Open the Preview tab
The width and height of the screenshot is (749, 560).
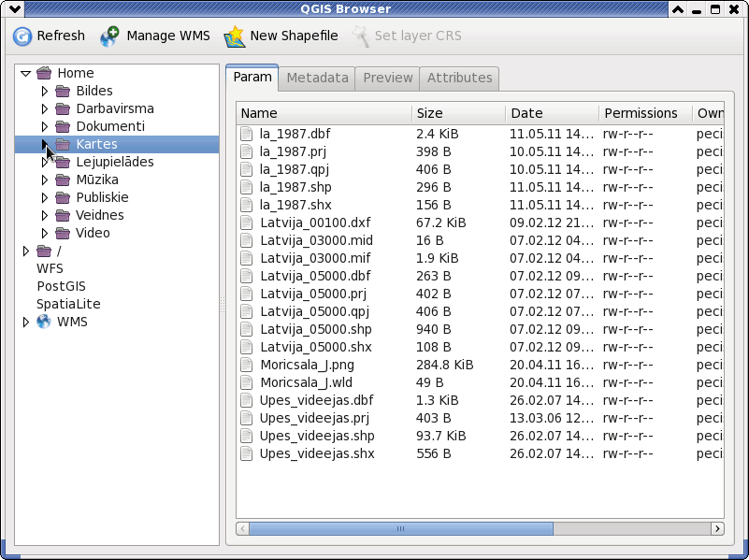coord(387,79)
